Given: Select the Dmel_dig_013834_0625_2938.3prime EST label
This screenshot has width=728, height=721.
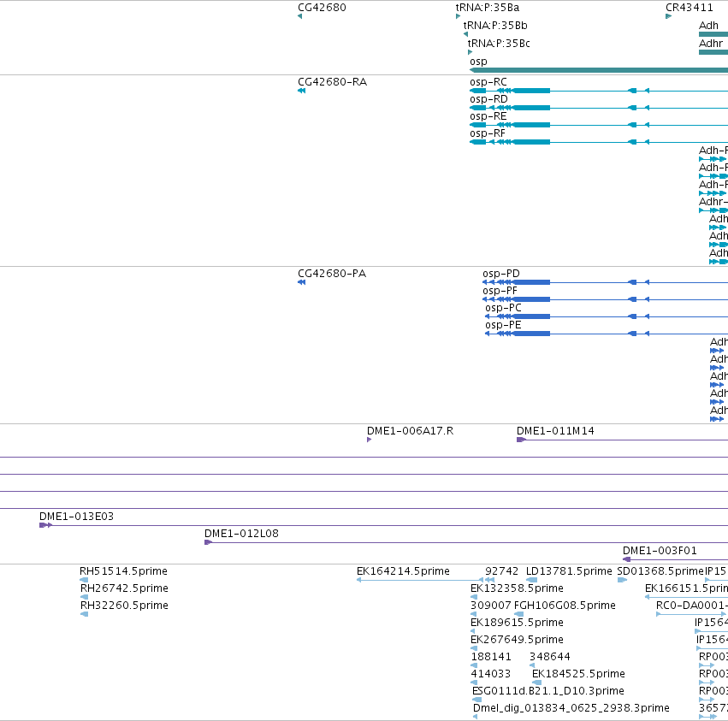Looking at the screenshot, I should 571,708.
